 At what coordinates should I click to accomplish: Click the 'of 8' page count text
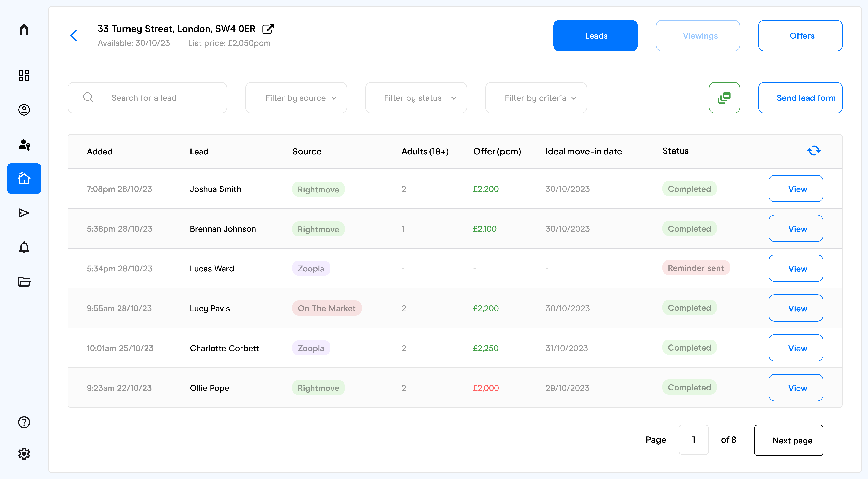point(728,440)
